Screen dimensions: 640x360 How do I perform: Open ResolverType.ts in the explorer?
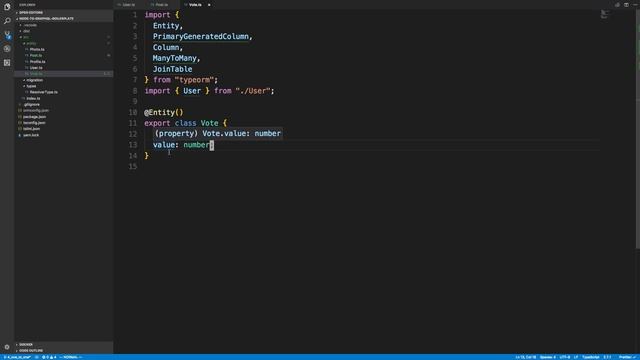(x=43, y=92)
